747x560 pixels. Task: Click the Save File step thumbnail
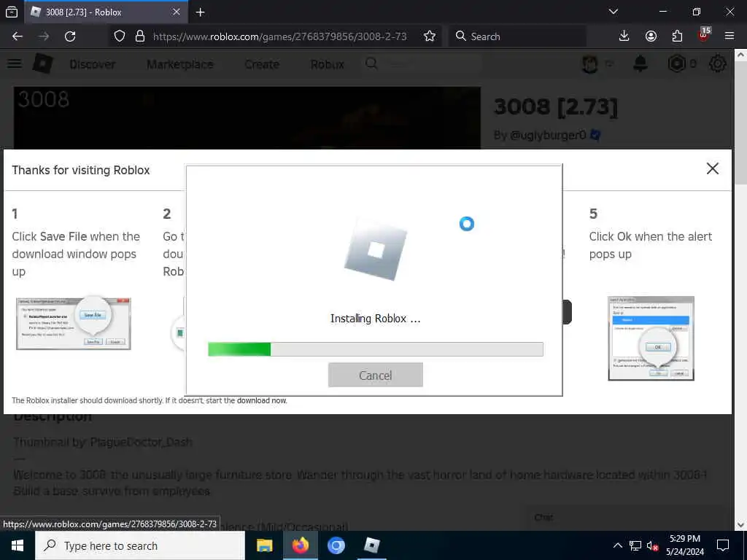(x=74, y=324)
